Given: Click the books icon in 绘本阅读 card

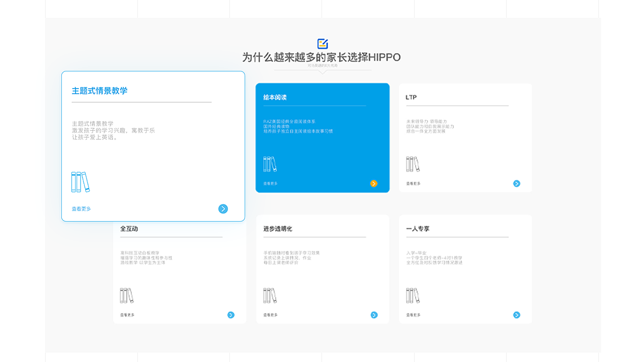Looking at the screenshot, I should [x=270, y=164].
